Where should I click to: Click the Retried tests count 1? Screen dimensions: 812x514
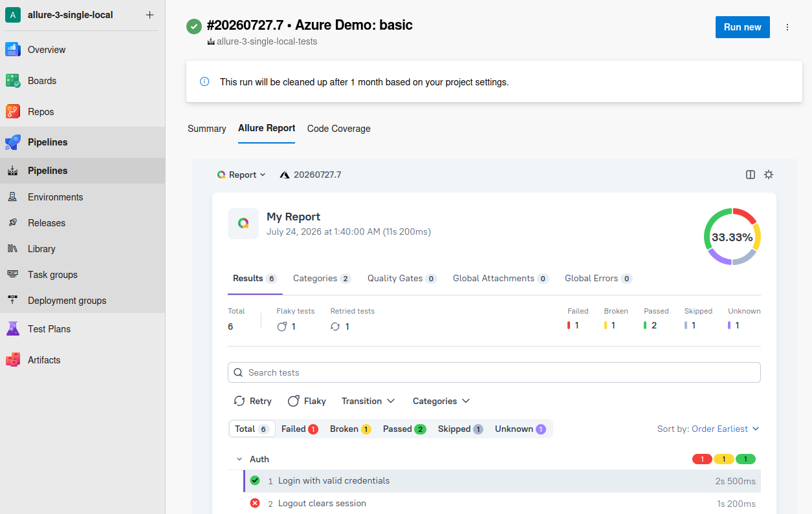coord(340,327)
